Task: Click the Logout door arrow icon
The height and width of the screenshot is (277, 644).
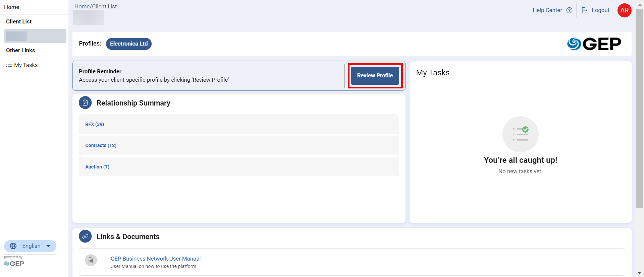Action: [x=584, y=10]
